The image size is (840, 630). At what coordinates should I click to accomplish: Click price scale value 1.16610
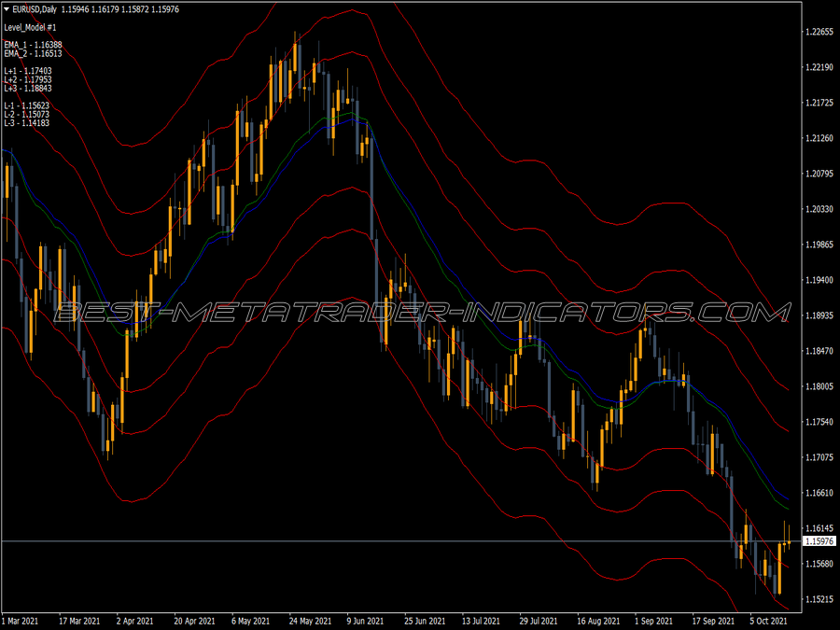(x=819, y=493)
